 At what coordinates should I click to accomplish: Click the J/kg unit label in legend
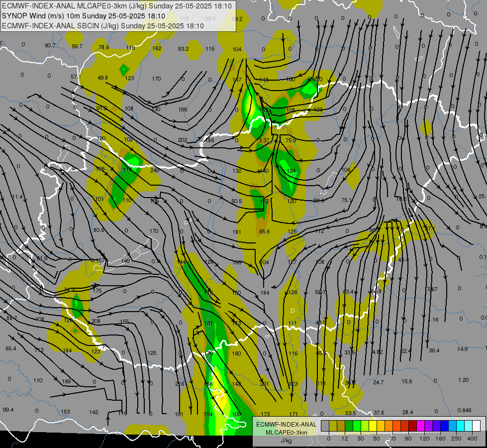pyautogui.click(x=286, y=441)
